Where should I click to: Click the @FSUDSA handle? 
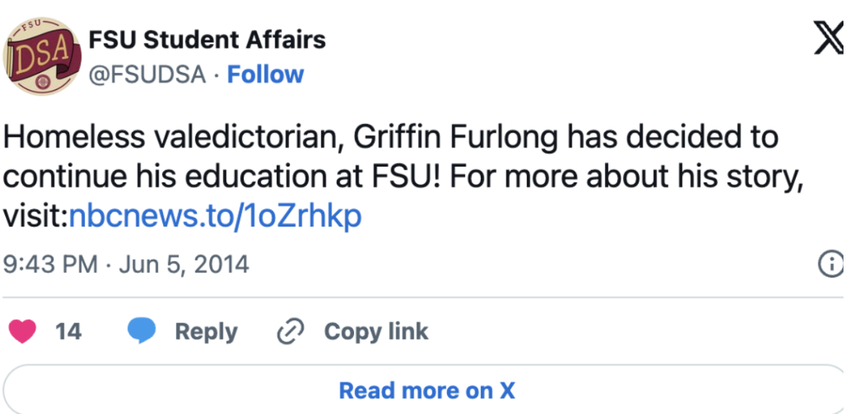(x=147, y=74)
